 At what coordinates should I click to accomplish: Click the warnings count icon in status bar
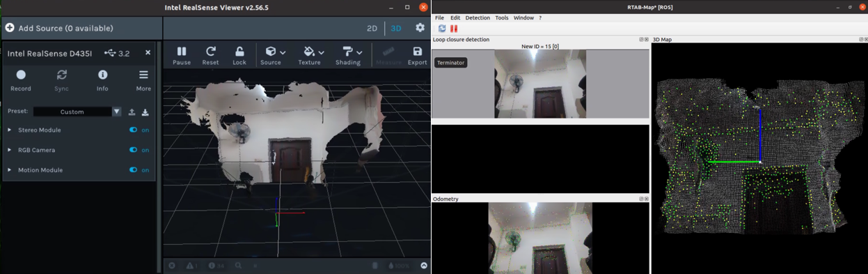click(x=191, y=266)
